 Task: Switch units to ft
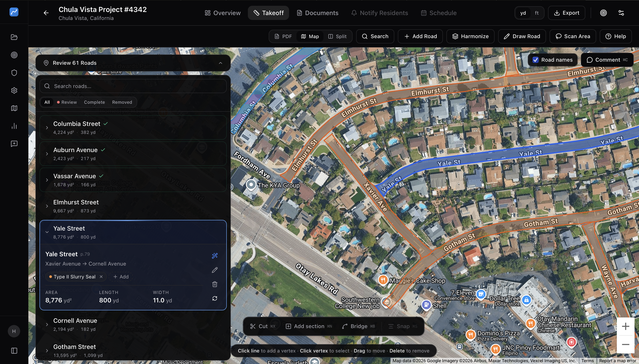click(x=536, y=13)
